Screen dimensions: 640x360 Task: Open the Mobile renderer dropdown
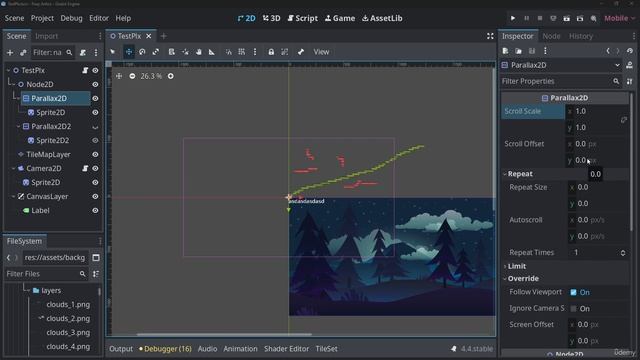(619, 18)
